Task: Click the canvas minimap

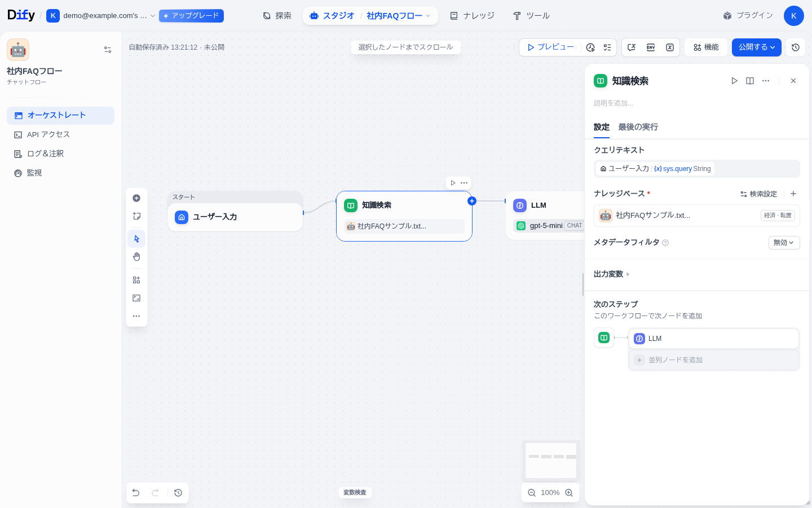Action: (551, 460)
